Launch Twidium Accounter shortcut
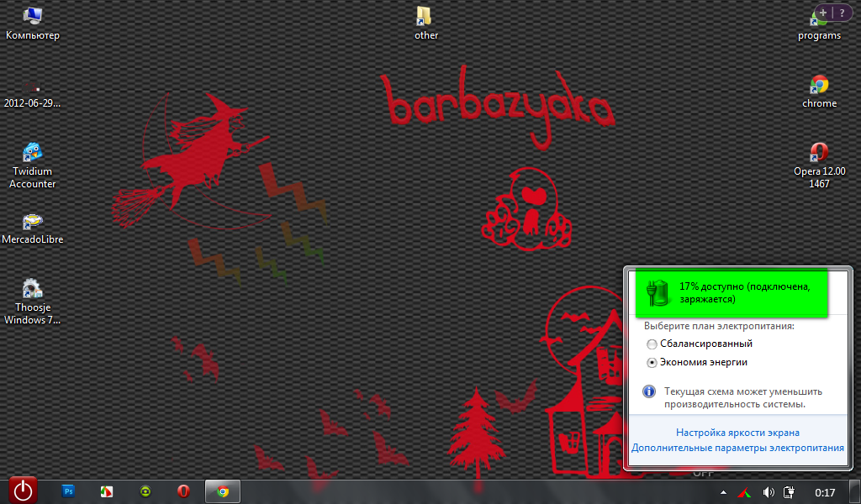 [x=33, y=153]
